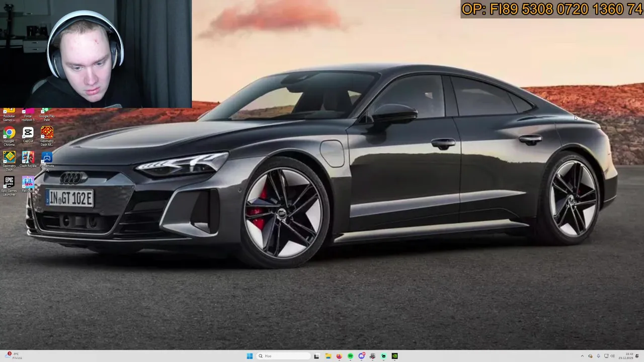Click the taskbar search box labeled Hae
The height and width of the screenshot is (362, 644).
(283, 356)
